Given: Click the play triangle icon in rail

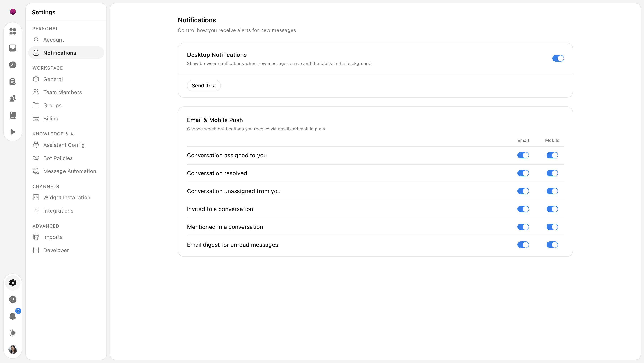Looking at the screenshot, I should 13,132.
